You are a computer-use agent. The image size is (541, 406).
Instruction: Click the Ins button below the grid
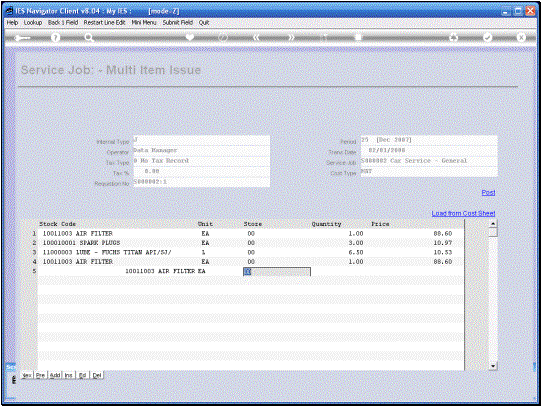click(x=69, y=375)
